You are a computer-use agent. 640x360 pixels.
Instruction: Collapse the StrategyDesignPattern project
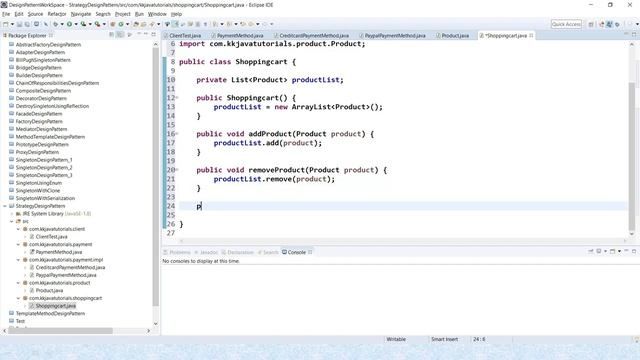pyautogui.click(x=5, y=206)
